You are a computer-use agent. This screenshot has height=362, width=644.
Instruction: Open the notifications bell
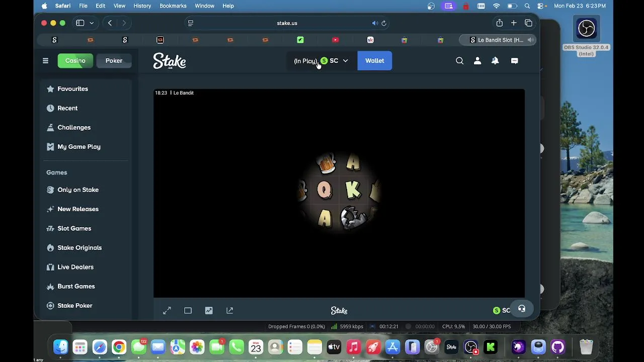[495, 61]
